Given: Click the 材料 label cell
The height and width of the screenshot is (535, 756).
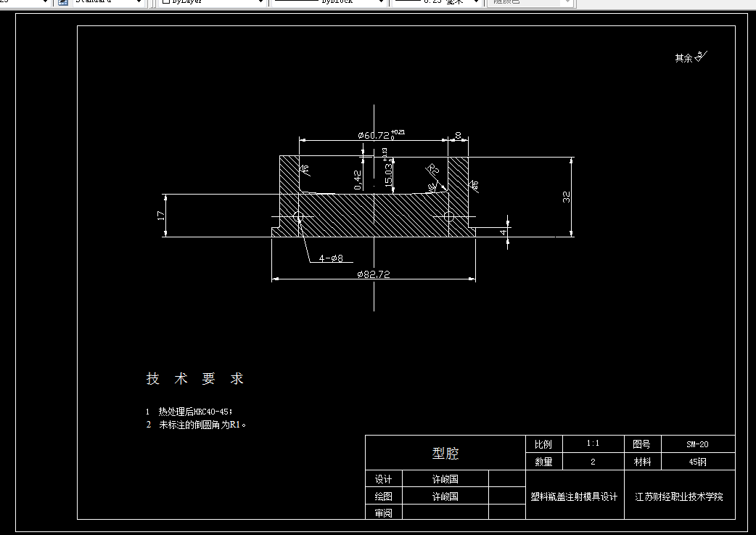Looking at the screenshot, I should tap(642, 462).
